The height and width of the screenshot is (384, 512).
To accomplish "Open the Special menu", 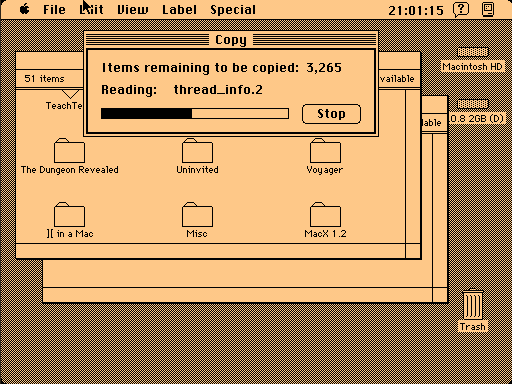I will click(x=233, y=10).
